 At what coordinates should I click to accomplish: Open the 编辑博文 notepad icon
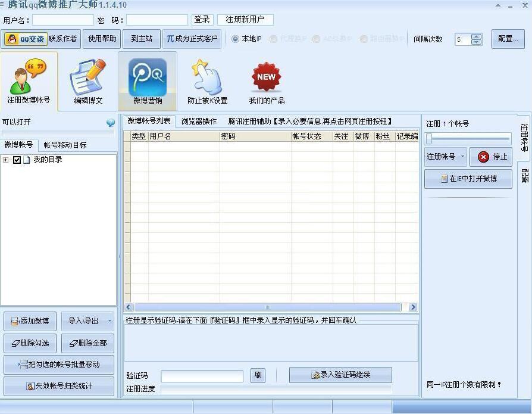point(88,82)
